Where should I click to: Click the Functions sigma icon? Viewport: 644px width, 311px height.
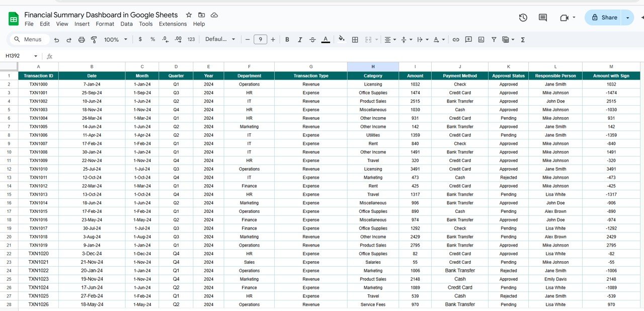tap(523, 40)
